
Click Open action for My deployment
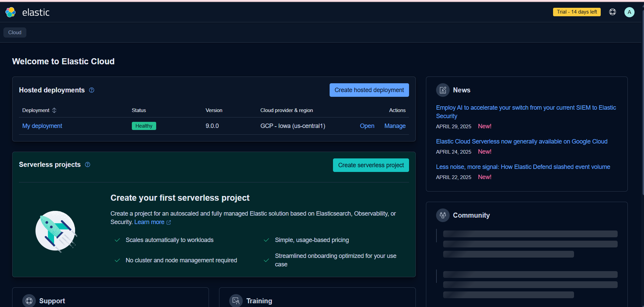pyautogui.click(x=367, y=126)
